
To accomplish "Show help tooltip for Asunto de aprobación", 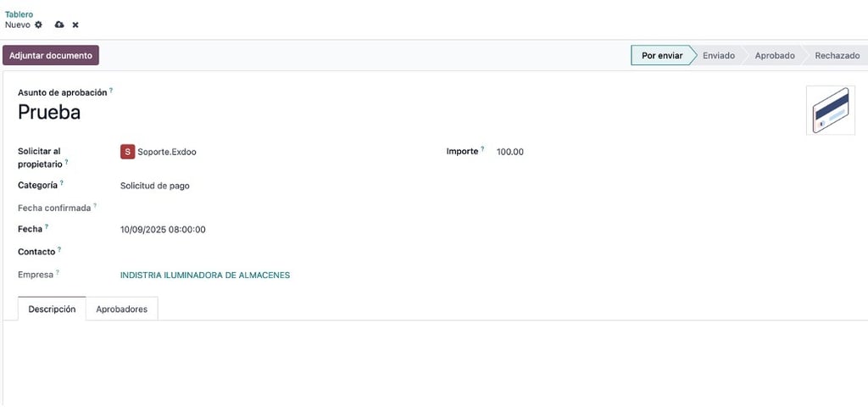I will [x=111, y=90].
